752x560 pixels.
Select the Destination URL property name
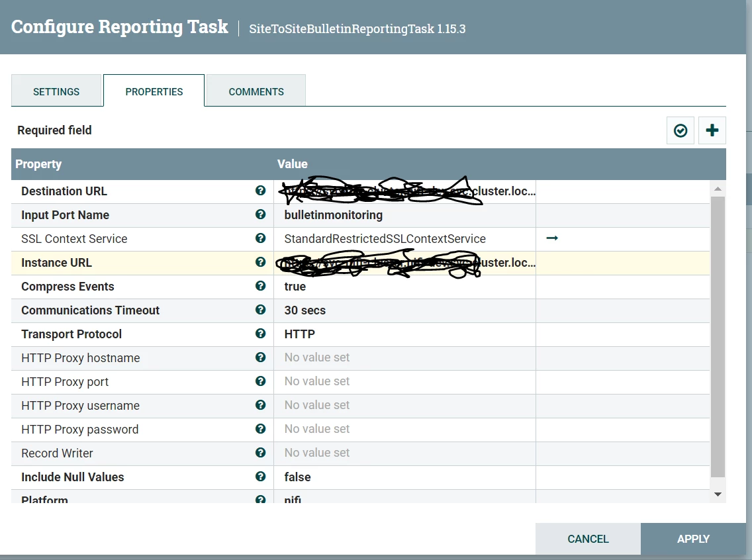(x=64, y=191)
